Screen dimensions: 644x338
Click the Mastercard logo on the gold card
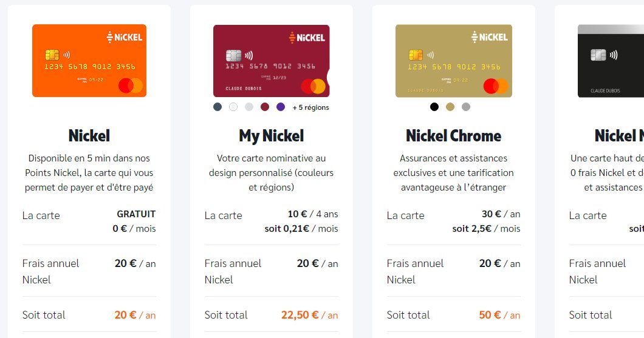pos(495,86)
